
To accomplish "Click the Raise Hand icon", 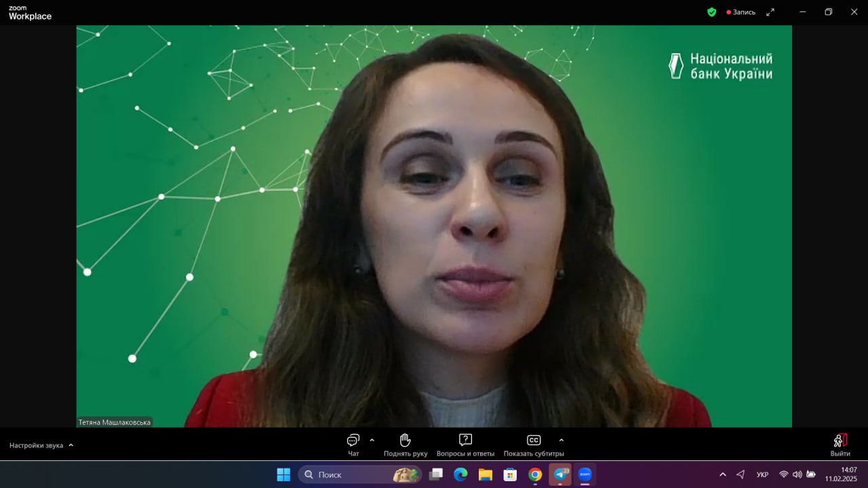I will pos(406,441).
